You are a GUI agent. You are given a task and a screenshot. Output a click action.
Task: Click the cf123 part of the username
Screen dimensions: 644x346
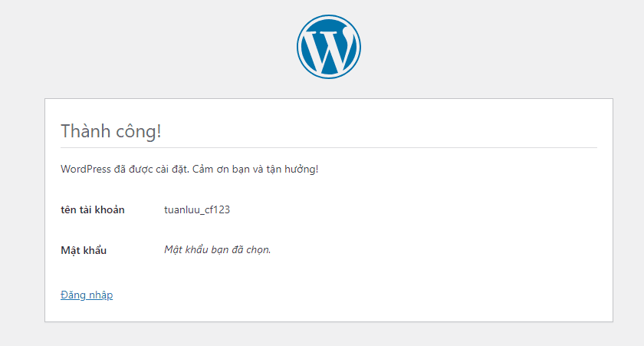point(217,210)
